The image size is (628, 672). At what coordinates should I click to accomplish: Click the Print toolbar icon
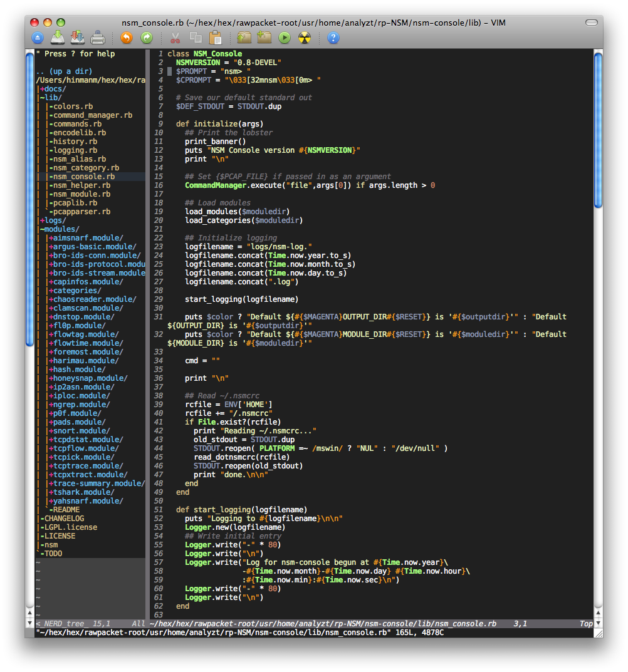click(x=98, y=38)
